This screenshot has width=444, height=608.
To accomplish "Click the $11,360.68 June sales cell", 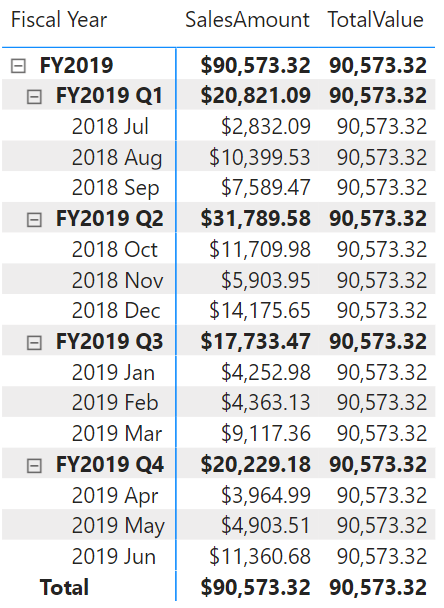I will click(260, 556).
